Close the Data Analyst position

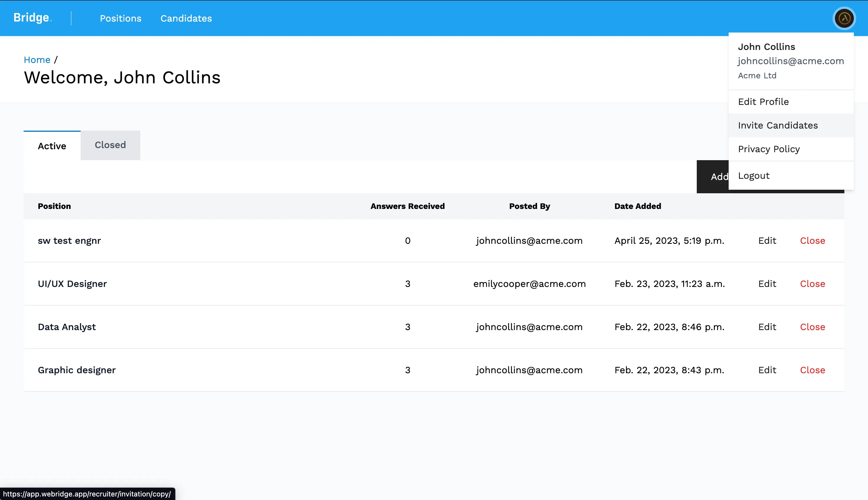pos(812,327)
